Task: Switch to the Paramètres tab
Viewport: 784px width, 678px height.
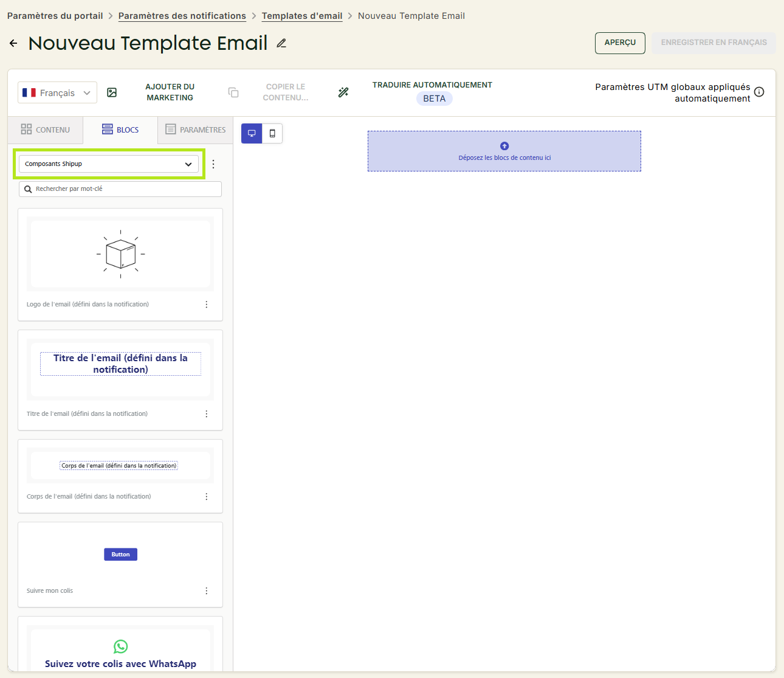Action: [196, 130]
